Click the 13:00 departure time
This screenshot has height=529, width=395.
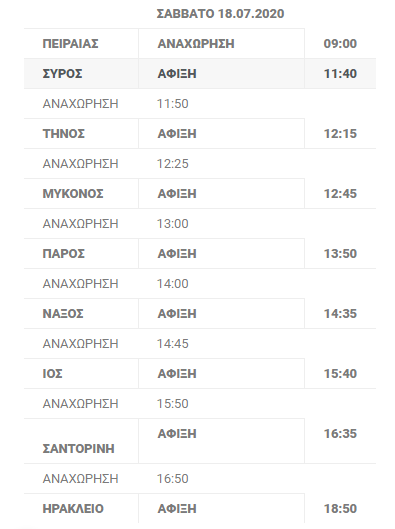[172, 224]
